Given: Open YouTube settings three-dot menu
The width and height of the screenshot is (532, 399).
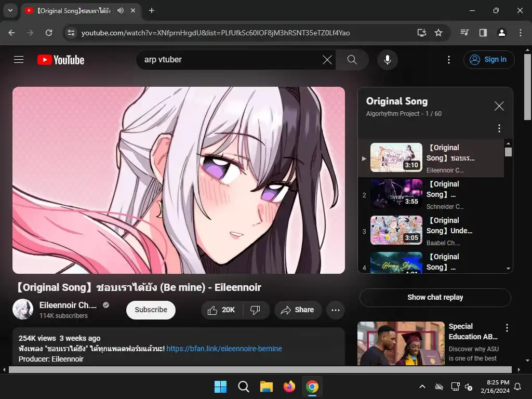Looking at the screenshot, I should pyautogui.click(x=448, y=60).
